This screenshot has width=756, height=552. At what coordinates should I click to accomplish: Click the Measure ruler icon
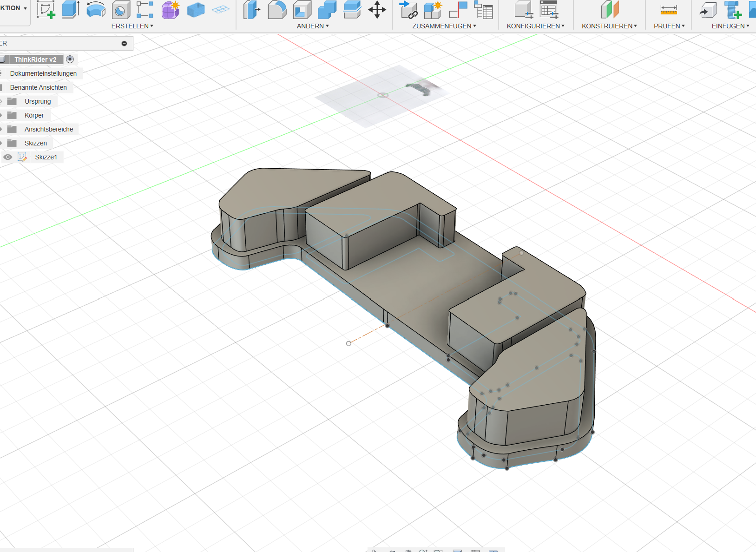tap(668, 10)
